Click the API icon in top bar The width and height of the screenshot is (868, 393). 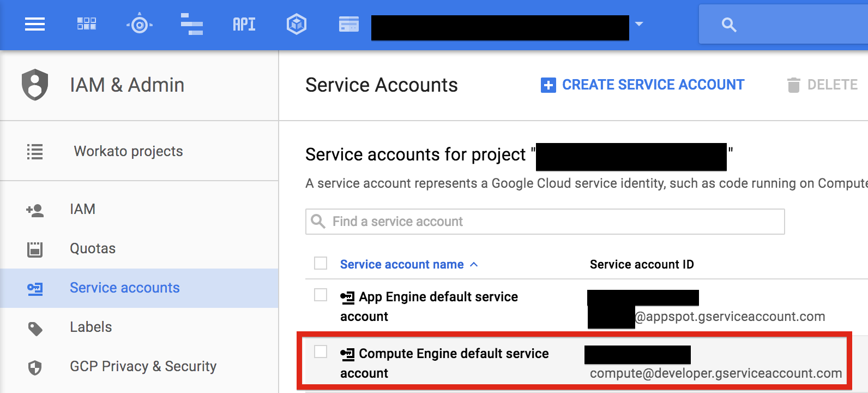[244, 25]
